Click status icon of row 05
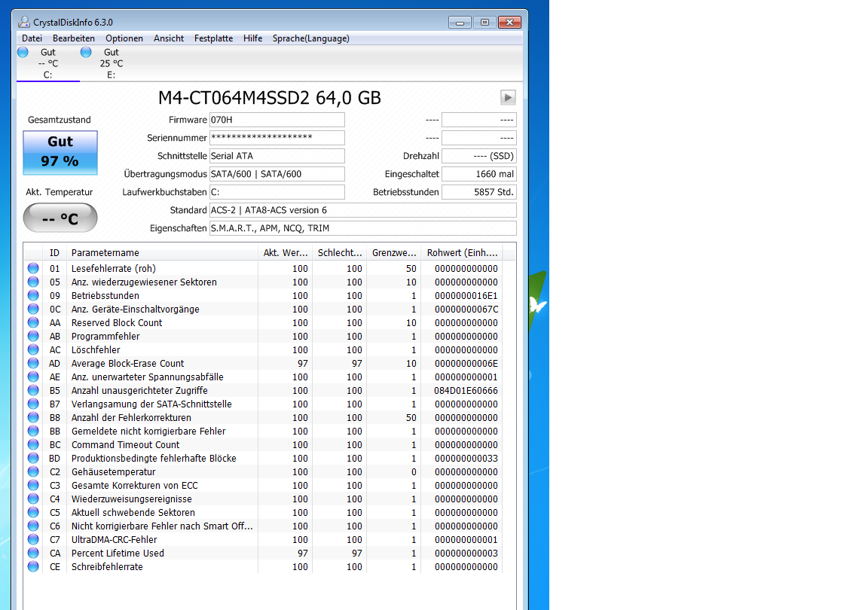The image size is (868, 610). pyautogui.click(x=33, y=282)
